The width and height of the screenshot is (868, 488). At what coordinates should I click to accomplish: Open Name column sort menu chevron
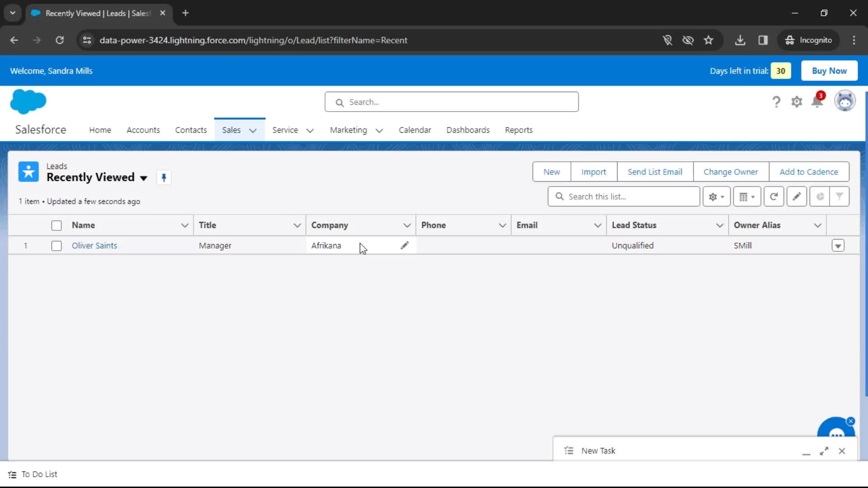[184, 225]
